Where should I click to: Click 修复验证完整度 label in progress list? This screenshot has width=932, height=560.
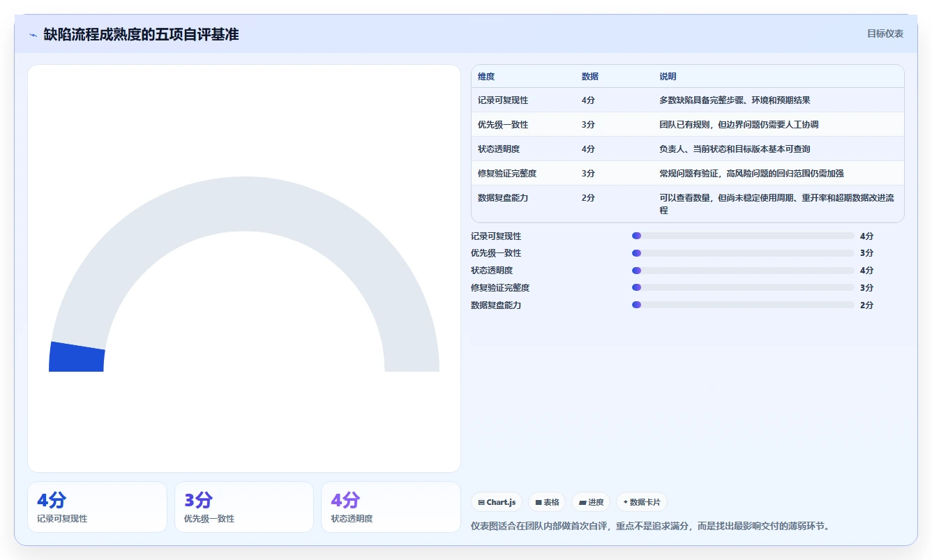click(x=500, y=288)
